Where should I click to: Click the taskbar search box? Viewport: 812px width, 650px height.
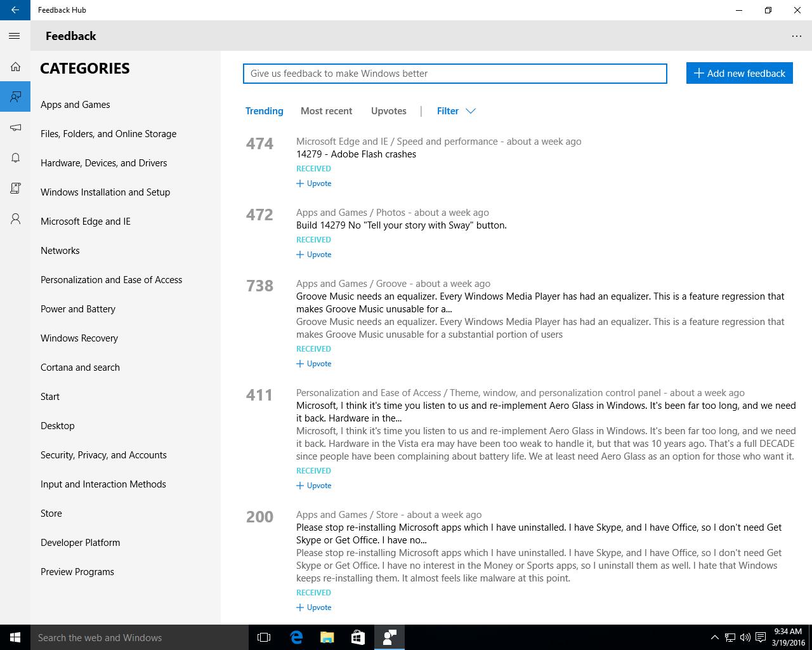point(140,637)
